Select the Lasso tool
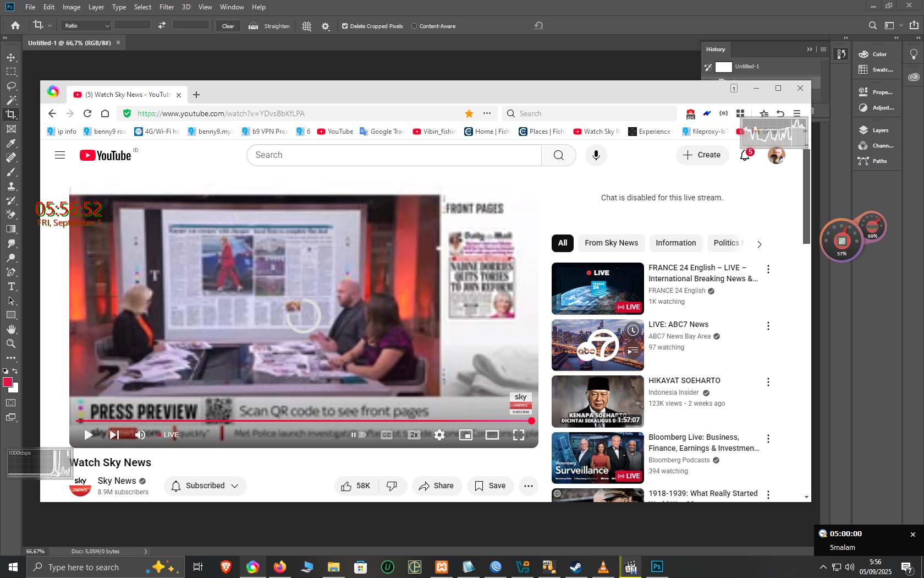This screenshot has width=924, height=578. click(x=11, y=86)
